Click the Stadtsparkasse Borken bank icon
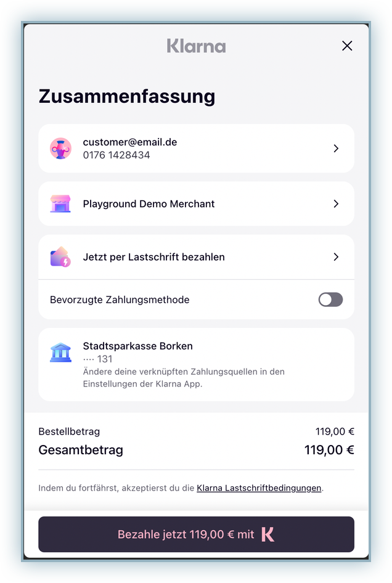Screen dimensions: 392x583 60,353
